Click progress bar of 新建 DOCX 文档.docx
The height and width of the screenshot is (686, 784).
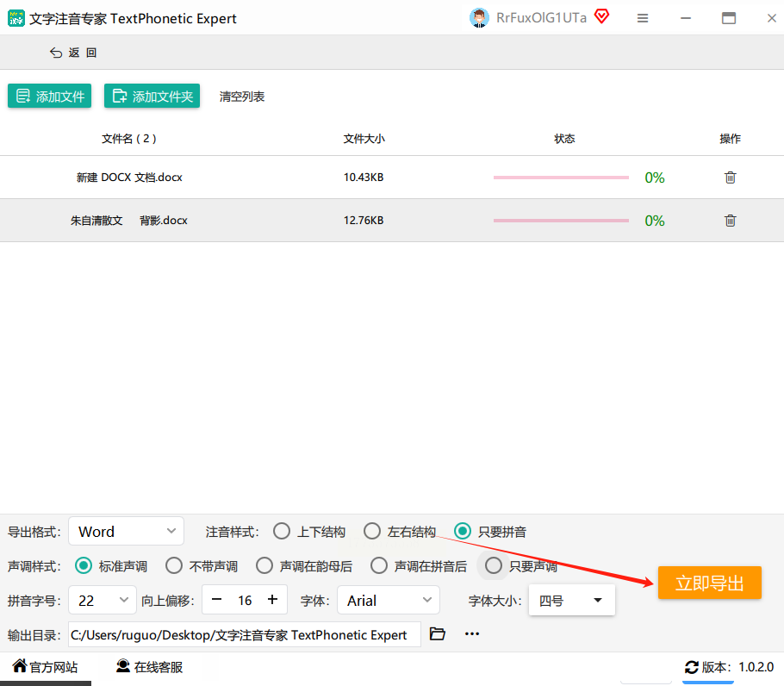click(x=561, y=178)
